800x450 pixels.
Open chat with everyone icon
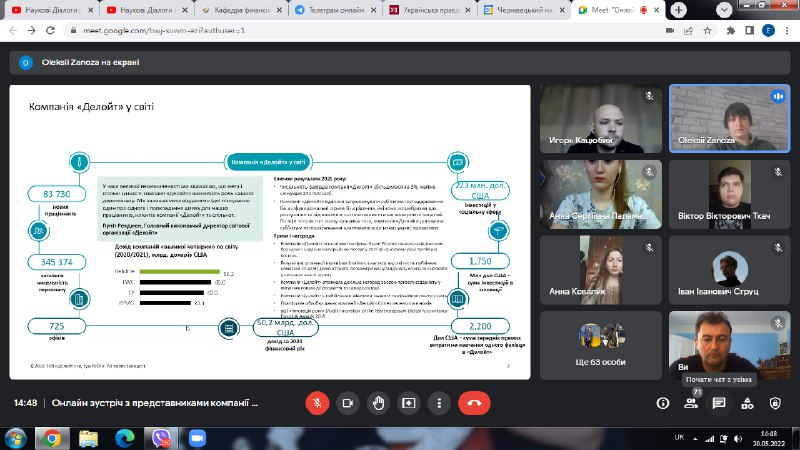point(719,404)
